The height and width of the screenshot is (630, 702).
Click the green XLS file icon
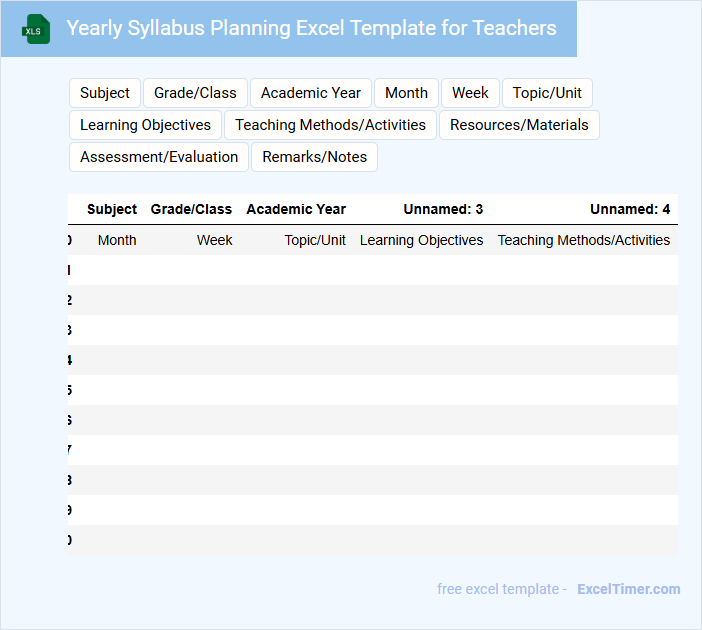37,29
